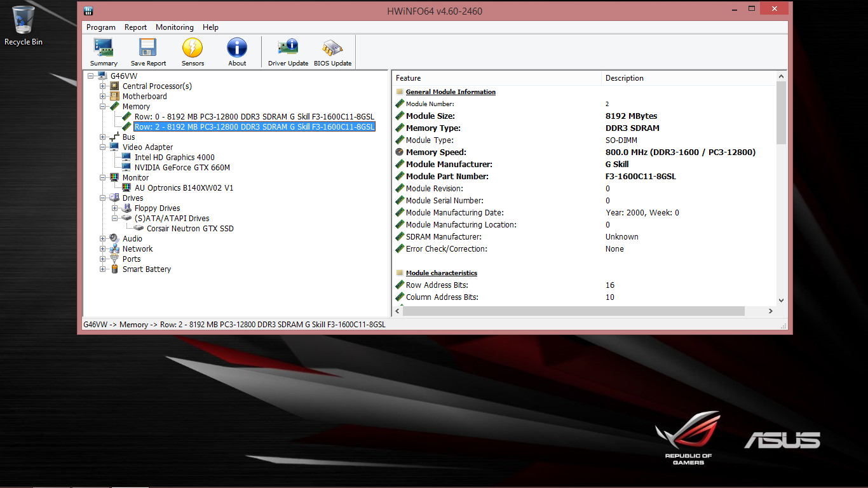Click the Error Check/Correction row
Image resolution: width=868 pixels, height=488 pixels.
tap(584, 248)
